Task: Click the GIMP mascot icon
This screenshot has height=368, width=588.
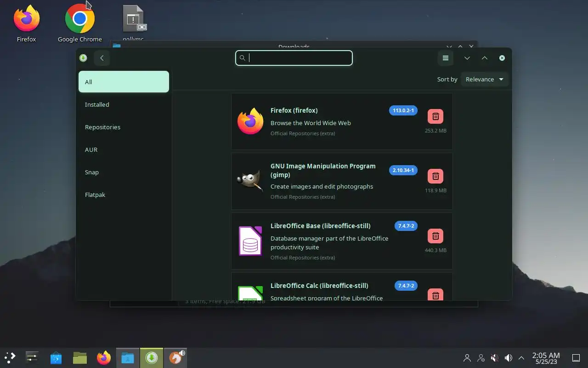Action: pos(250,181)
